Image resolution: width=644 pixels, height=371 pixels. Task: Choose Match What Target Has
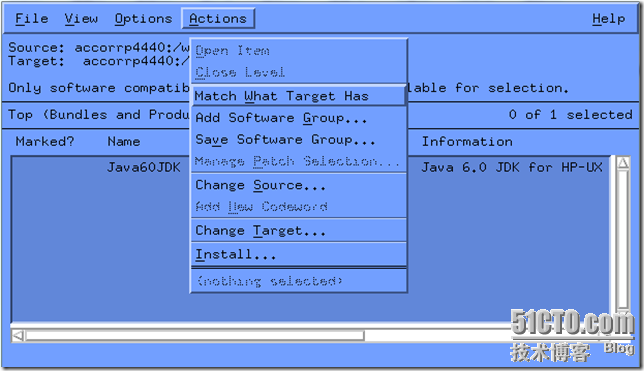coord(299,96)
